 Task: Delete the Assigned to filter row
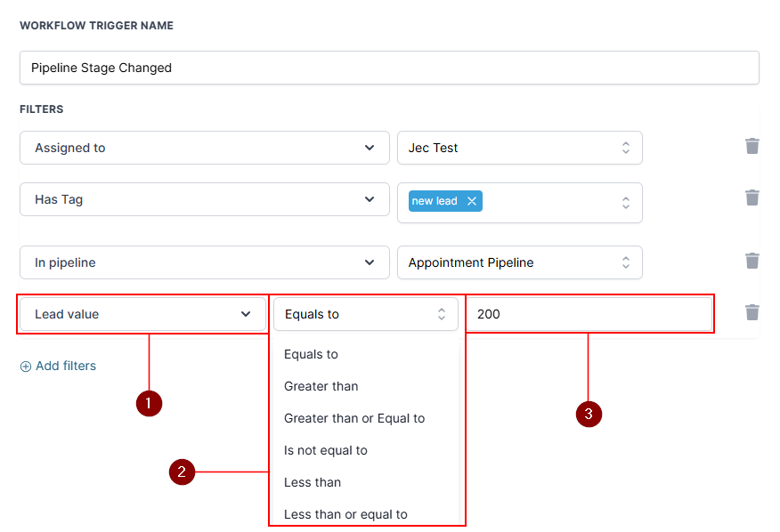(752, 146)
